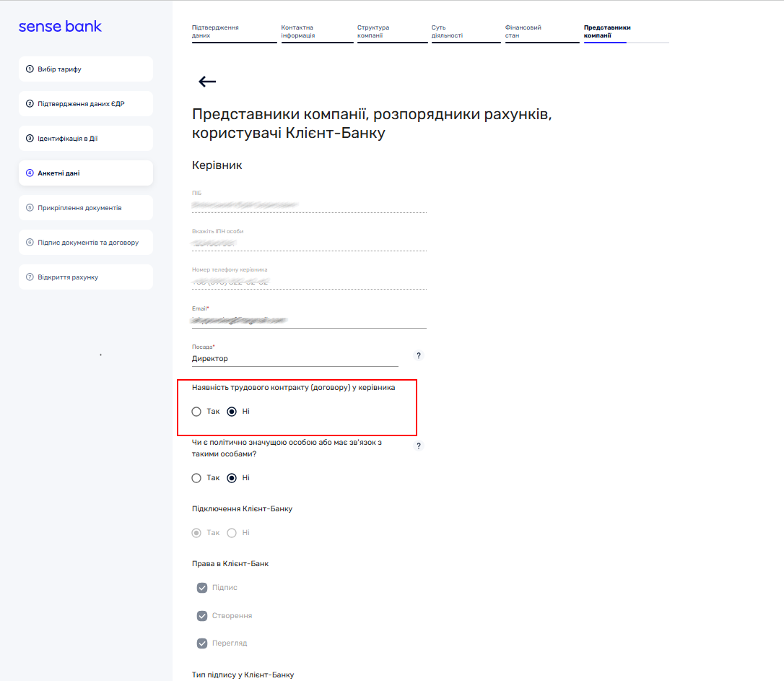Click the Email input field

[x=309, y=321]
